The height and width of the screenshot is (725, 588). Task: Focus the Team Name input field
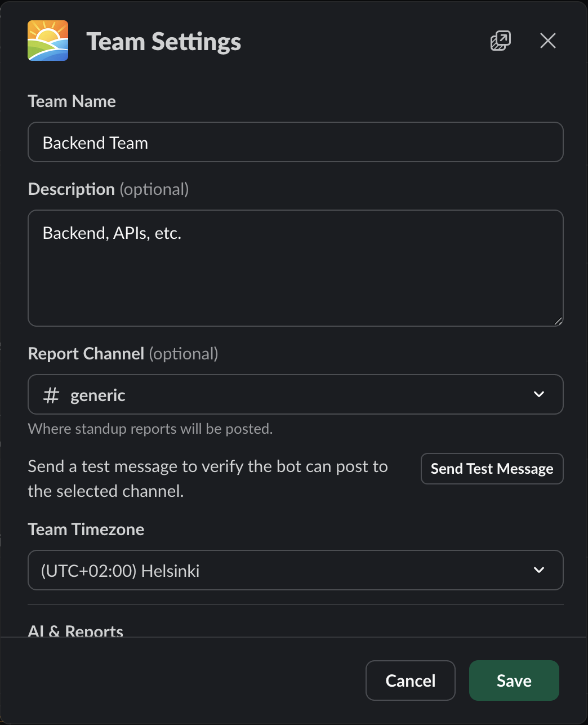click(295, 143)
